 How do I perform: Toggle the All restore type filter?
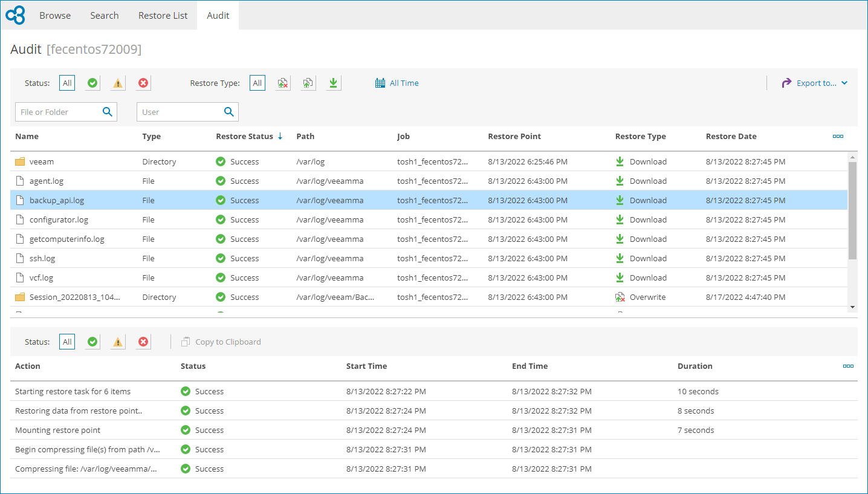(x=257, y=83)
